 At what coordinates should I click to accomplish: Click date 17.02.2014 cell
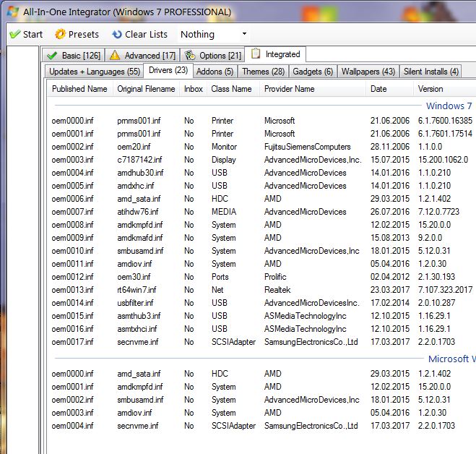[x=390, y=303]
